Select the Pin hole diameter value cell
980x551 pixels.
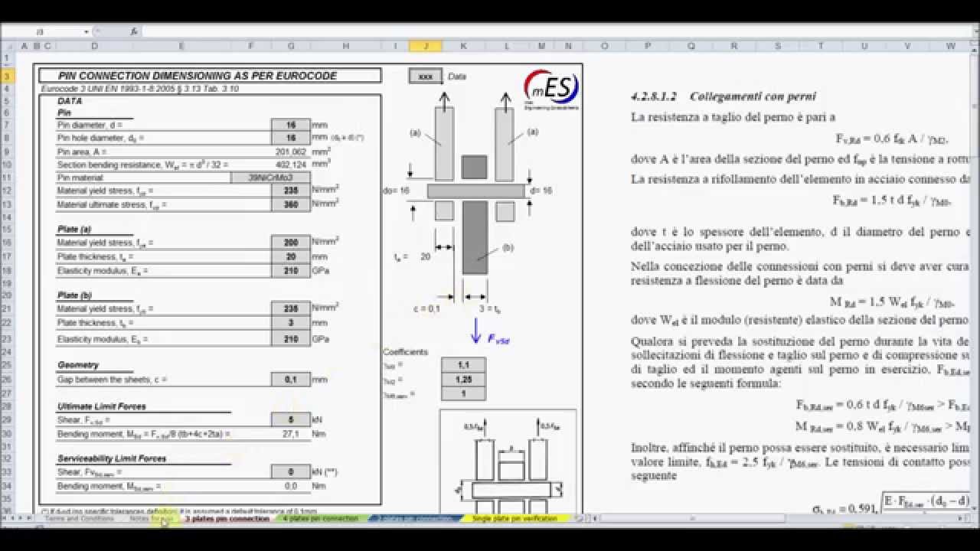coord(291,138)
